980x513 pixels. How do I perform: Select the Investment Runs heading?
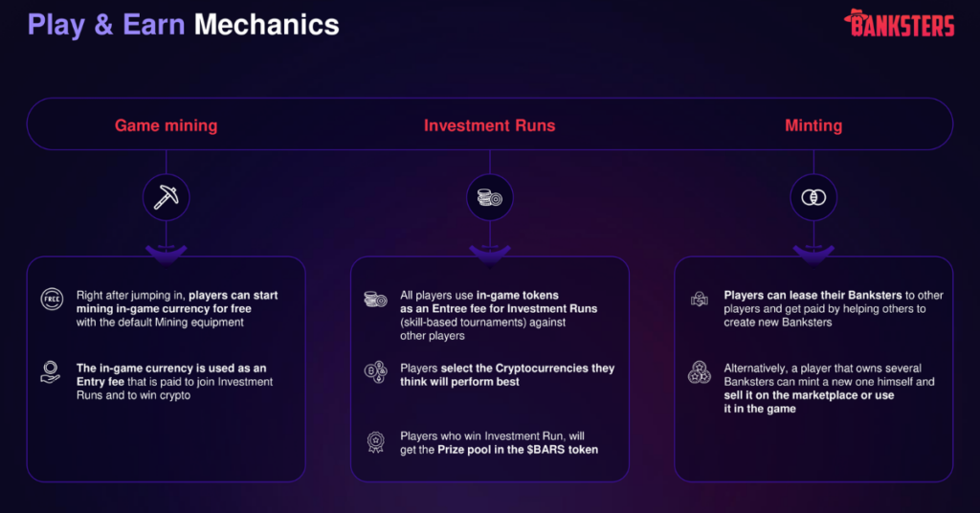pyautogui.click(x=489, y=125)
